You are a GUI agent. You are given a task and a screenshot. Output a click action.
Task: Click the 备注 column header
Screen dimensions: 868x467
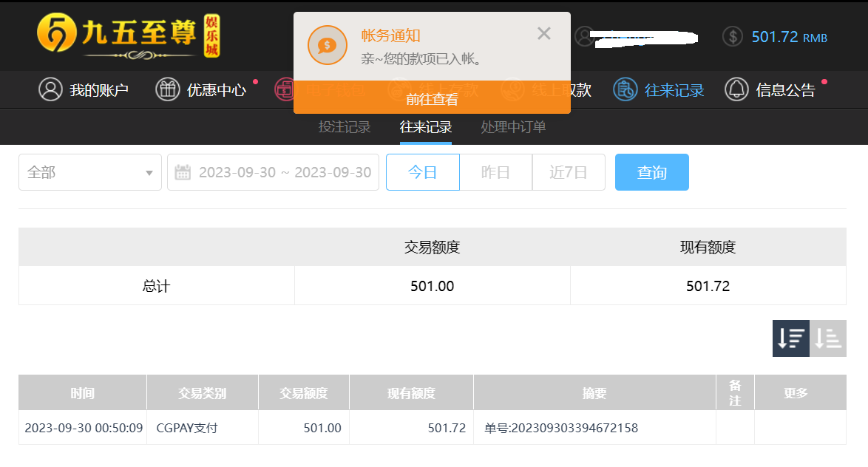tap(735, 393)
